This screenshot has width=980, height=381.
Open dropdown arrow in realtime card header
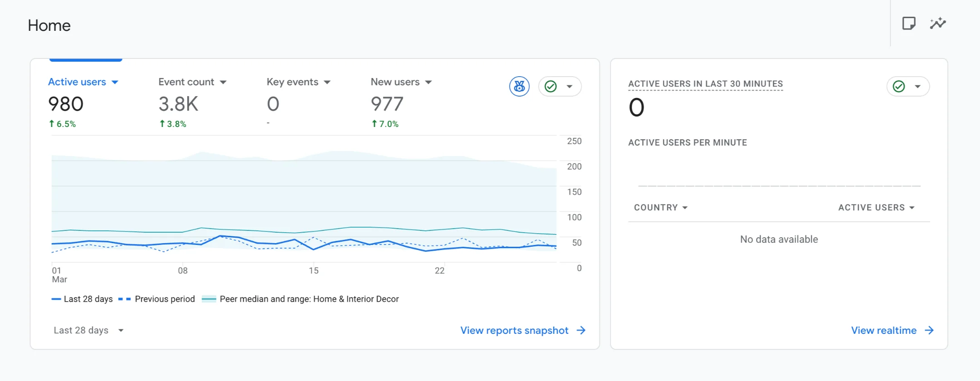coord(917,86)
